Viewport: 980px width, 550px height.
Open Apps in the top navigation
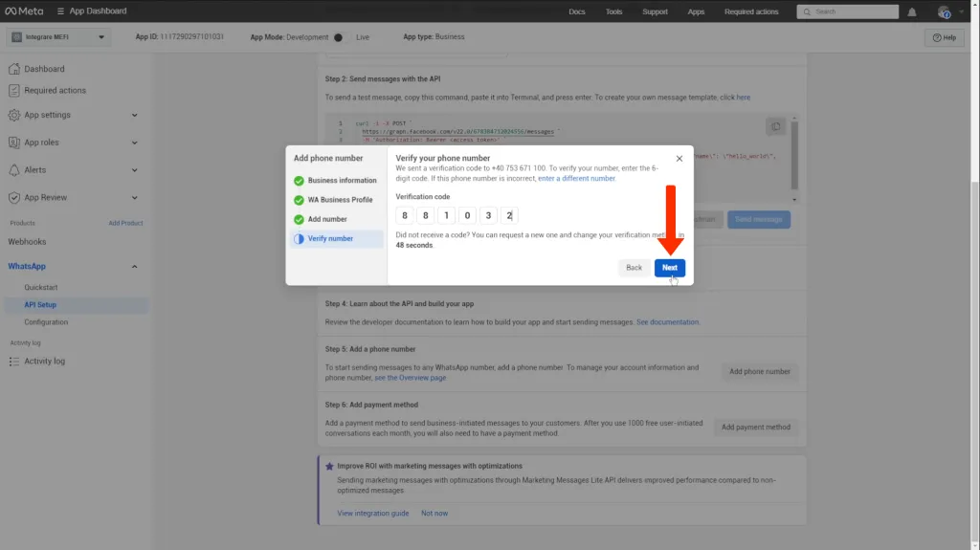(x=696, y=11)
